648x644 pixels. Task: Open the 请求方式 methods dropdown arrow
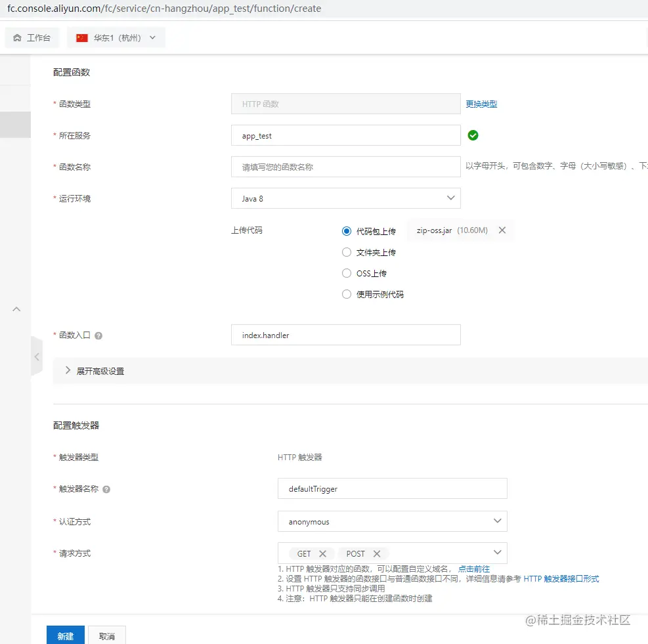497,553
